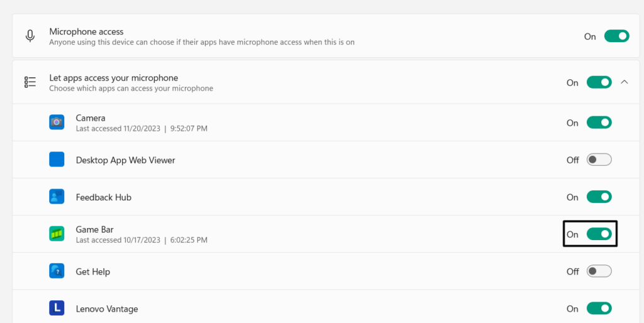Click the Lenovo Vantage app icon
This screenshot has width=644, height=323.
click(x=57, y=309)
